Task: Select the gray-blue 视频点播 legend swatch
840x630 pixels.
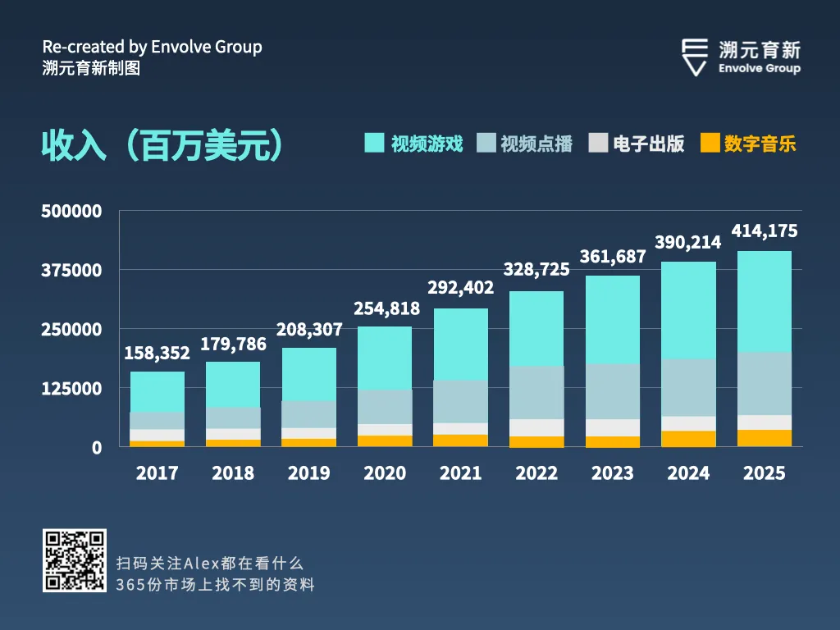Action: [x=486, y=143]
